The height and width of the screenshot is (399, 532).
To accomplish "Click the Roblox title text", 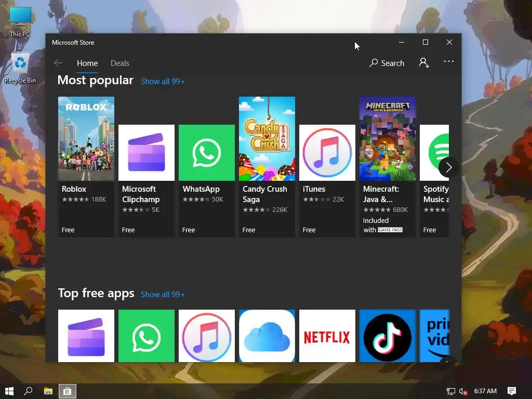I will tap(74, 189).
